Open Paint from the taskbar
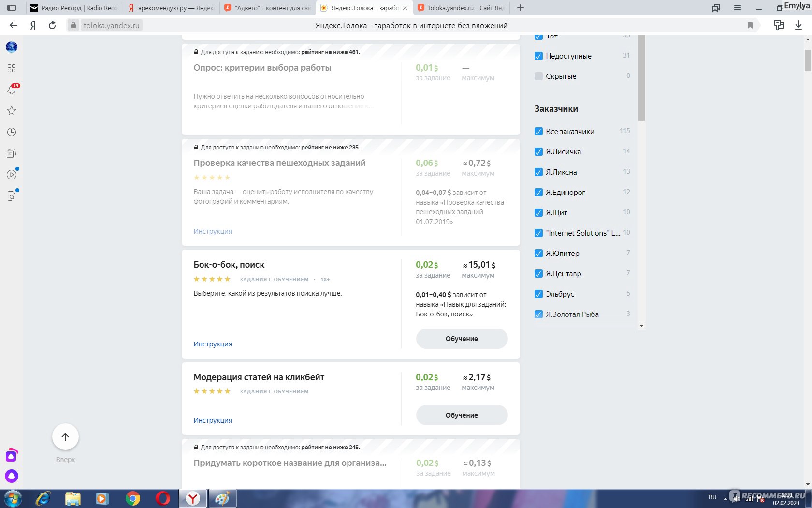Image resolution: width=812 pixels, height=508 pixels. point(223,498)
